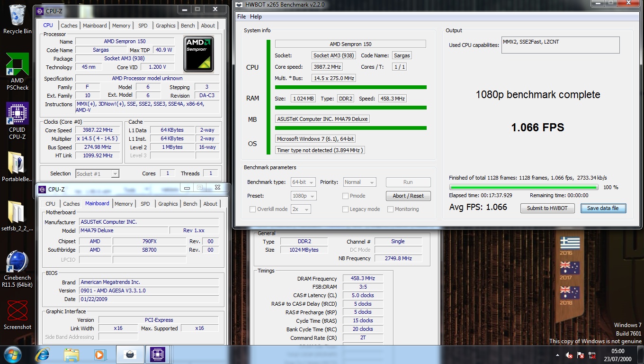Click the BIOS version 0901 field

click(149, 291)
